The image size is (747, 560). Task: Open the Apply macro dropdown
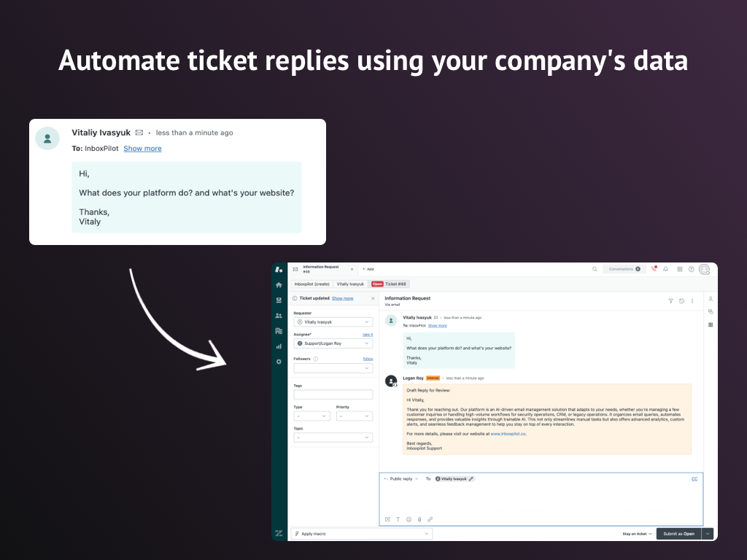click(x=362, y=534)
